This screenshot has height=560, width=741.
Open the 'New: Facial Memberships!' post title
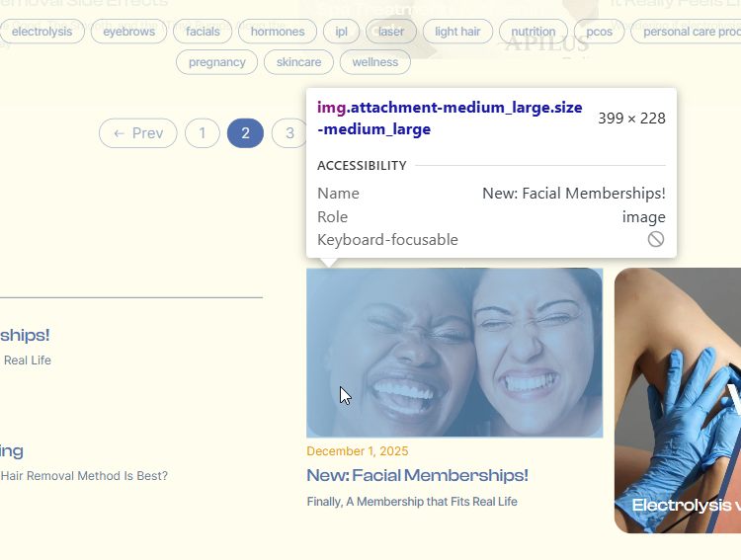tap(417, 475)
